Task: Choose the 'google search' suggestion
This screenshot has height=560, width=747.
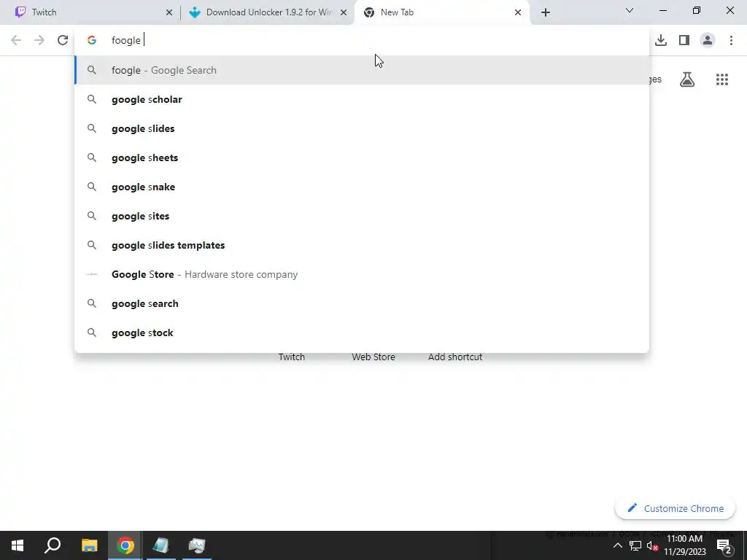Action: pyautogui.click(x=362, y=304)
